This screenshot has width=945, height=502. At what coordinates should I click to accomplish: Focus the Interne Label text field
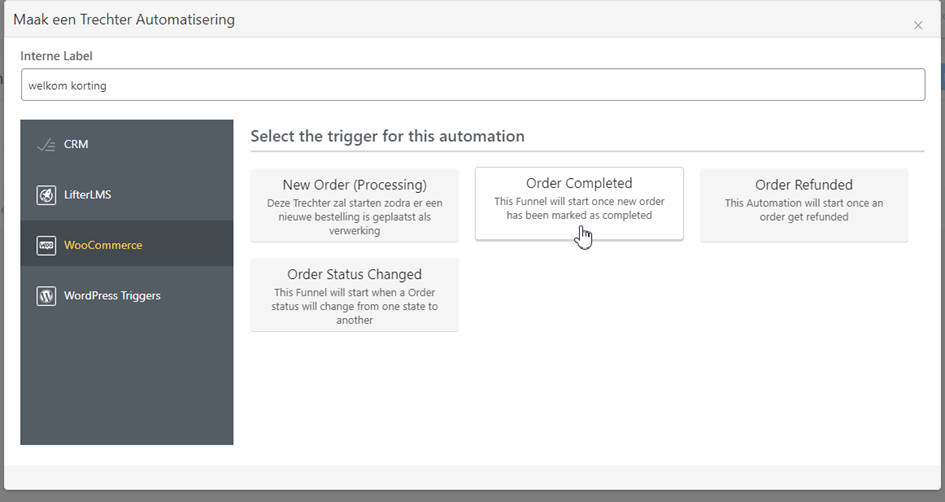tap(472, 85)
